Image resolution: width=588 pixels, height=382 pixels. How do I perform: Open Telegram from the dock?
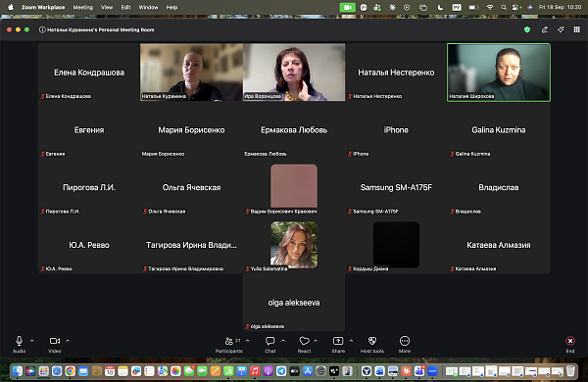[x=281, y=371]
